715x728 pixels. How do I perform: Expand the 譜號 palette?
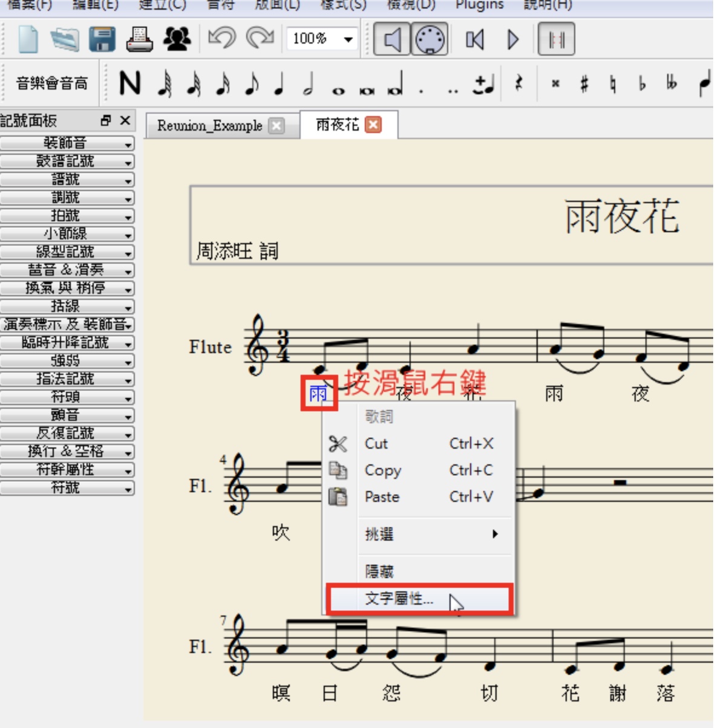[x=67, y=180]
